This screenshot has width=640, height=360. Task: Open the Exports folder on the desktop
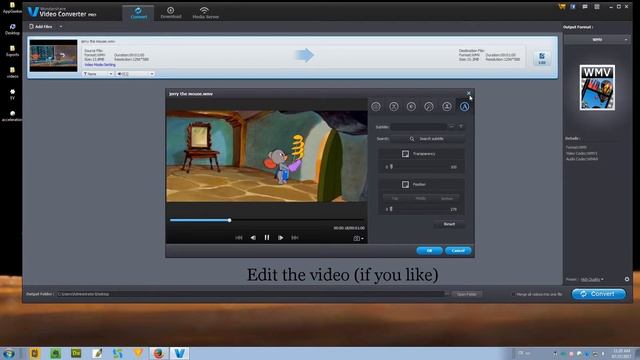(x=12, y=51)
